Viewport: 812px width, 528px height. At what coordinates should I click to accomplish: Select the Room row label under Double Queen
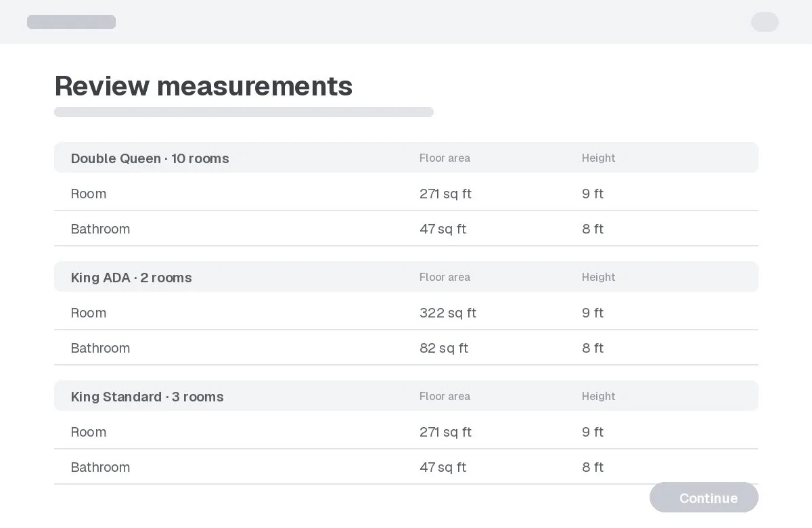pos(89,194)
